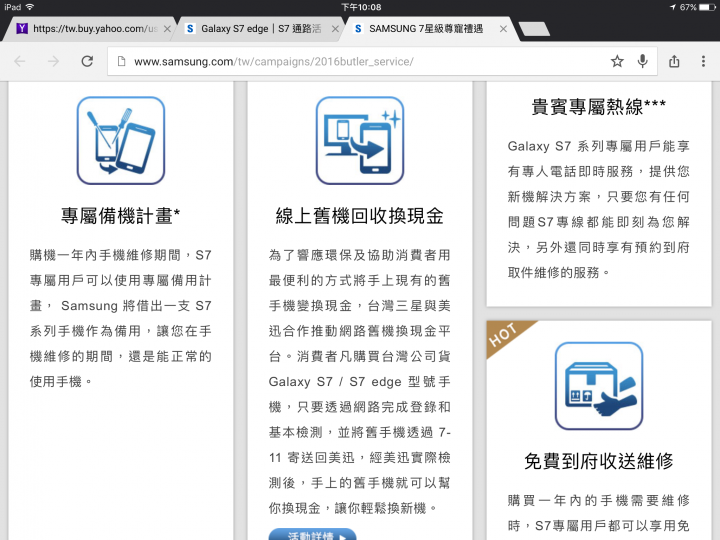Switch to the tw.buy.yahoo.com tab

coord(88,28)
